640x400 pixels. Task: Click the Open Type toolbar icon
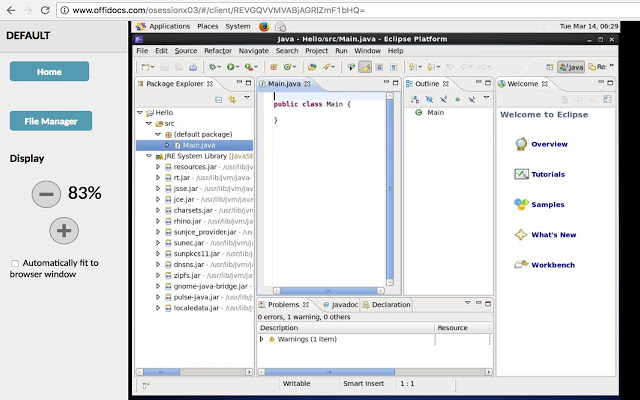point(313,67)
